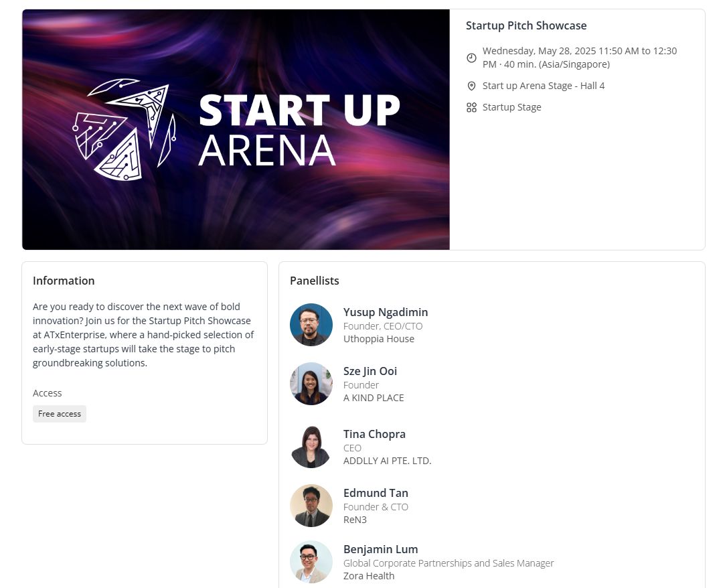Screen dimensions: 723x588
Task: Open the Benjamin Lum name link
Action: [380, 549]
